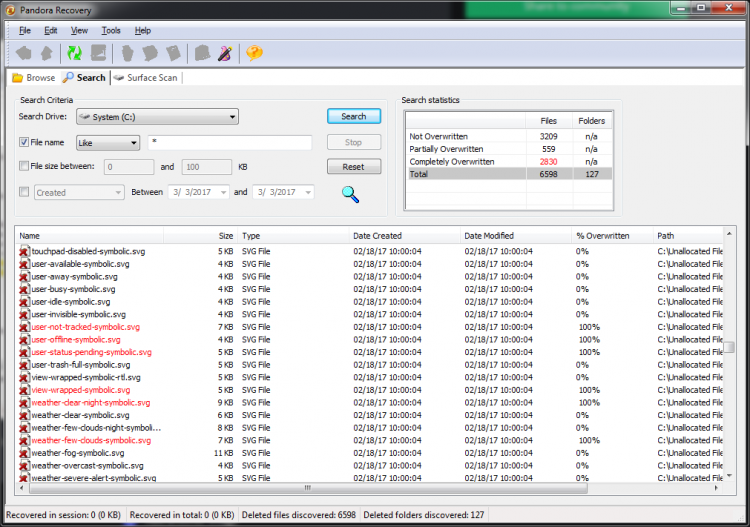Open the Like match type dropdown

tap(108, 143)
